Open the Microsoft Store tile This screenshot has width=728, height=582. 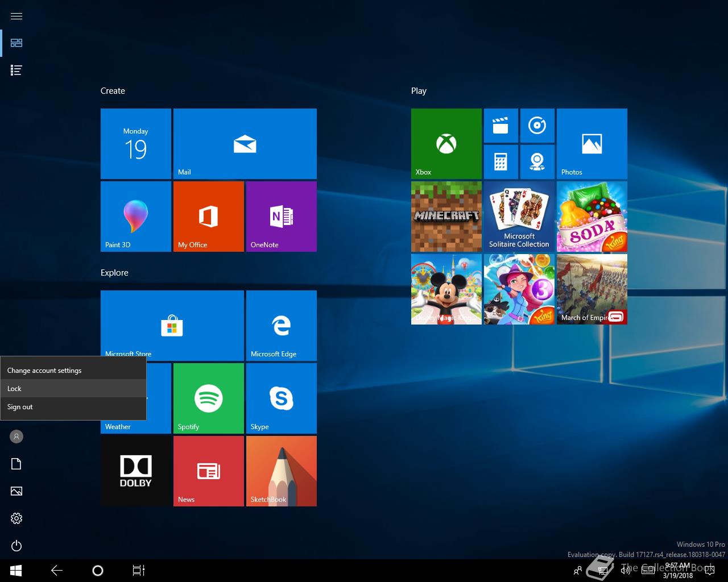click(x=172, y=326)
